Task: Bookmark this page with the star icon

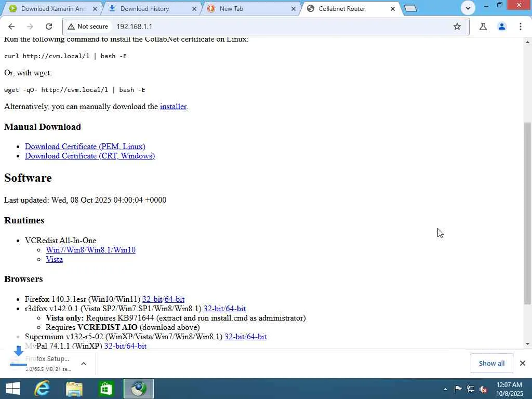Action: point(457,26)
